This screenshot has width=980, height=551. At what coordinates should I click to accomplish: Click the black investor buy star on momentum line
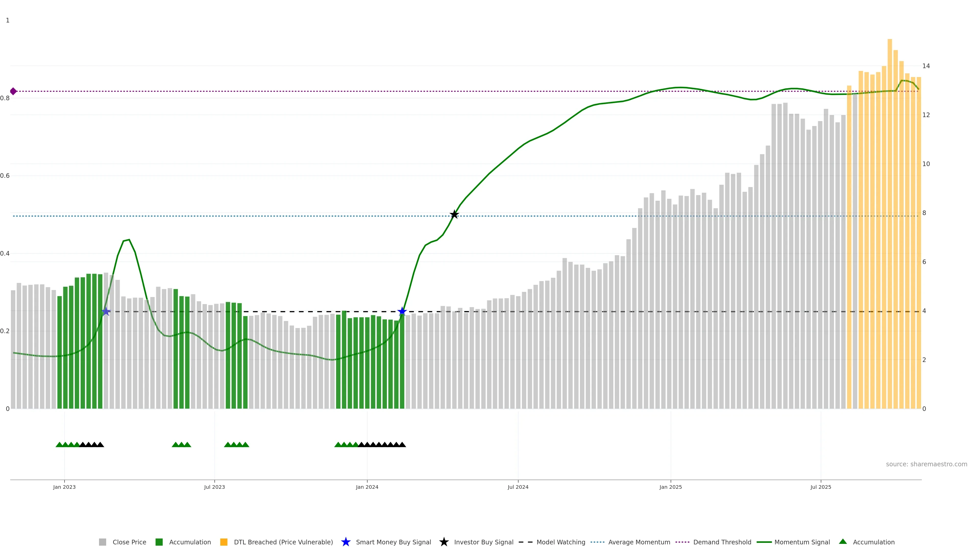[x=454, y=215]
